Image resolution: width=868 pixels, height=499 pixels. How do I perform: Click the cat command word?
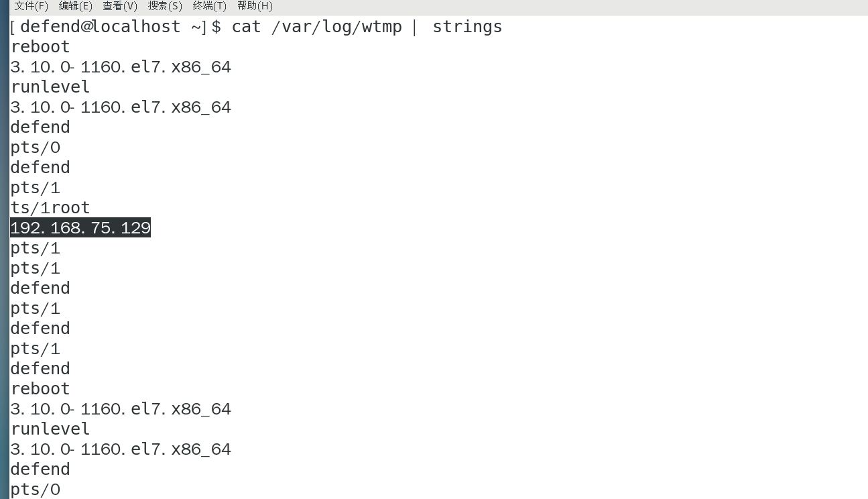(x=246, y=27)
